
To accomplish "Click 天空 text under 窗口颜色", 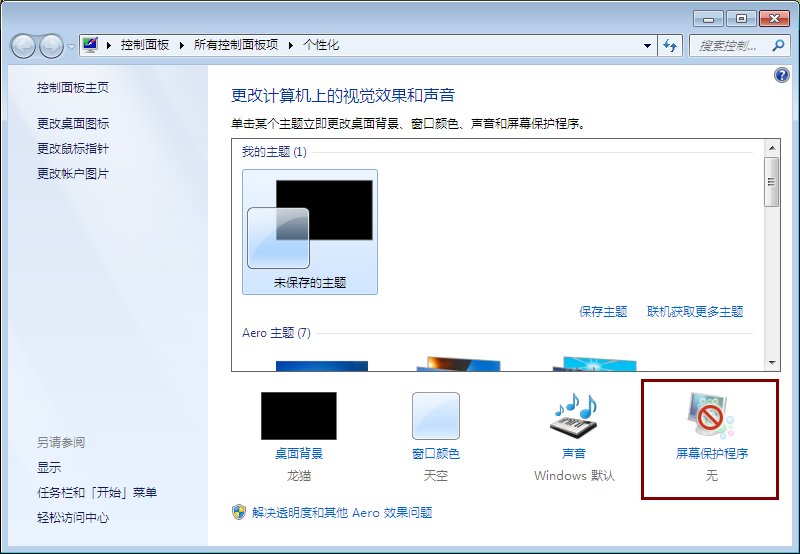I will click(x=436, y=476).
